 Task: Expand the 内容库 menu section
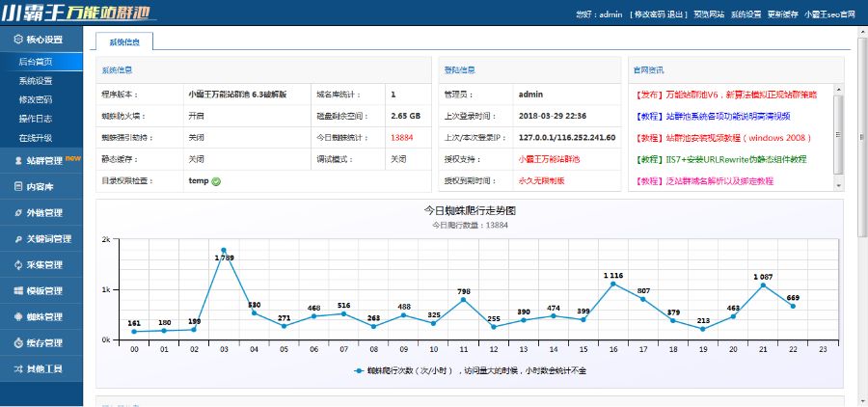pos(41,187)
